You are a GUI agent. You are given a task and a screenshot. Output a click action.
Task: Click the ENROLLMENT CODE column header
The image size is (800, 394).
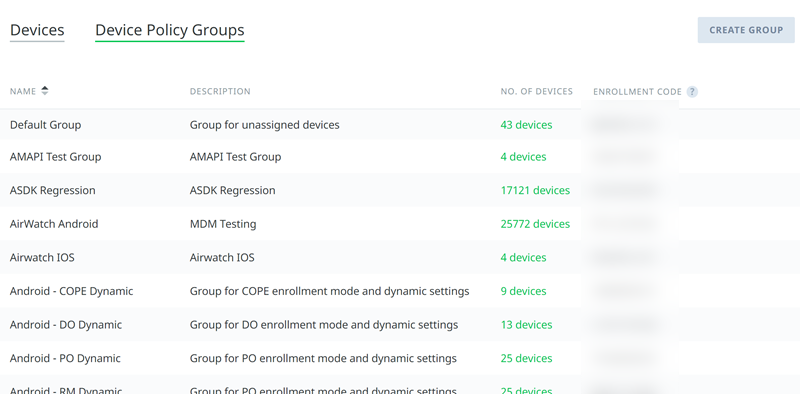pos(637,92)
